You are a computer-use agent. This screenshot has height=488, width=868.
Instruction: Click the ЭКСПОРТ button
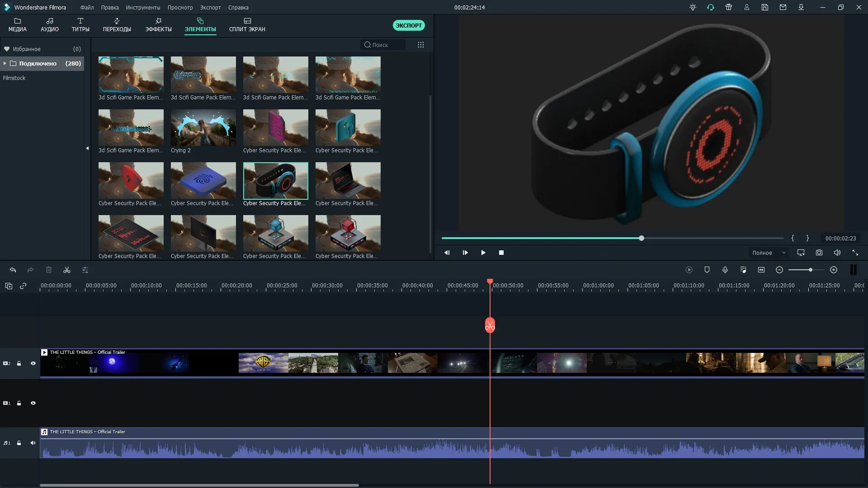coord(408,25)
